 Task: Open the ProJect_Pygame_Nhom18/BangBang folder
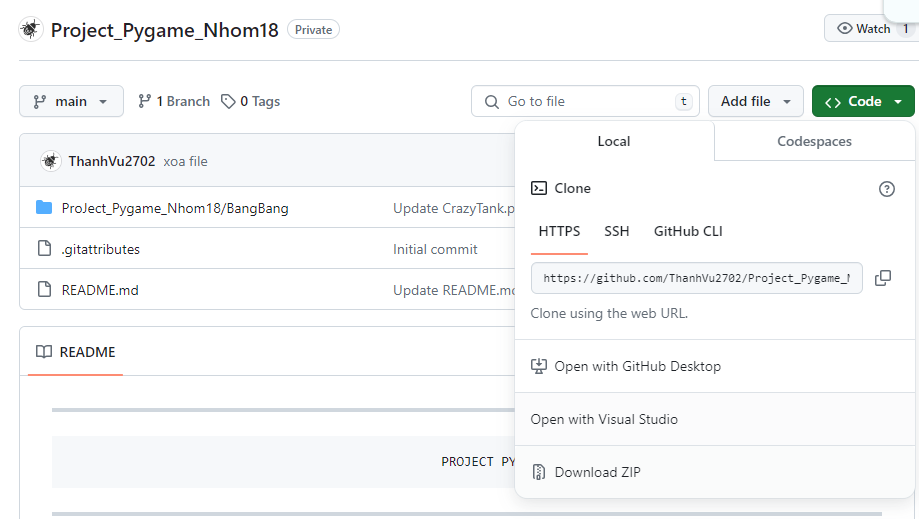(175, 208)
